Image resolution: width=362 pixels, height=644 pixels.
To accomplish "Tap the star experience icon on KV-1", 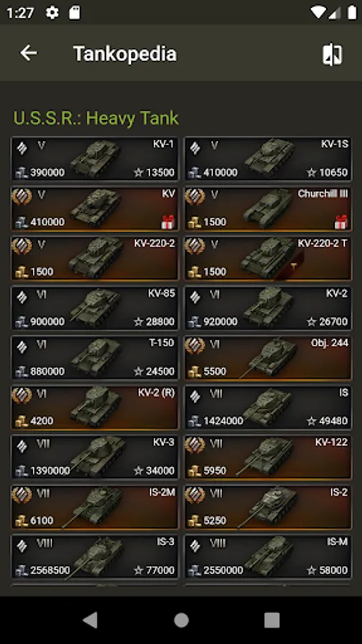I will [138, 172].
